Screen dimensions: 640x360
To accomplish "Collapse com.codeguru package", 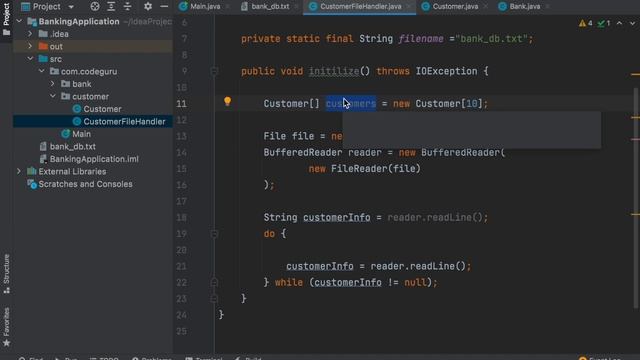I will tap(42, 71).
